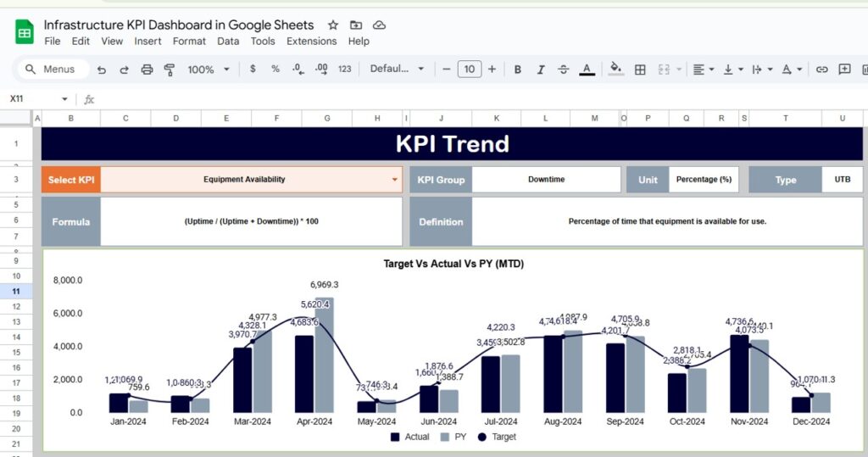Open the 100% zoom dropdown
This screenshot has width=868, height=457.
pos(209,70)
